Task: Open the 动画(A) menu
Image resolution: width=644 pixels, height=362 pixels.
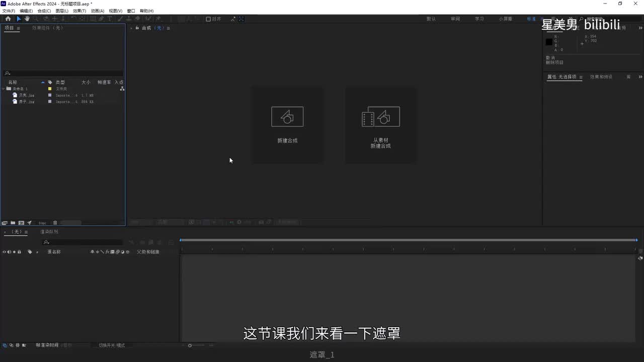Action: [98, 11]
